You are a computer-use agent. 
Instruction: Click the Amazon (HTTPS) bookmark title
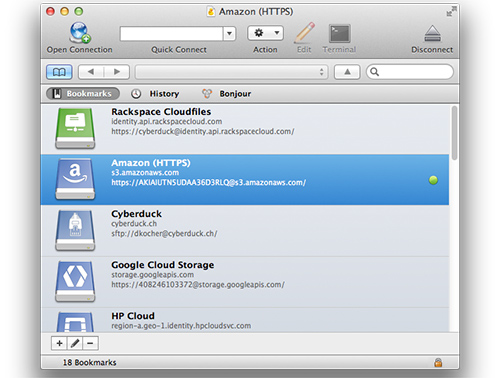pos(151,163)
